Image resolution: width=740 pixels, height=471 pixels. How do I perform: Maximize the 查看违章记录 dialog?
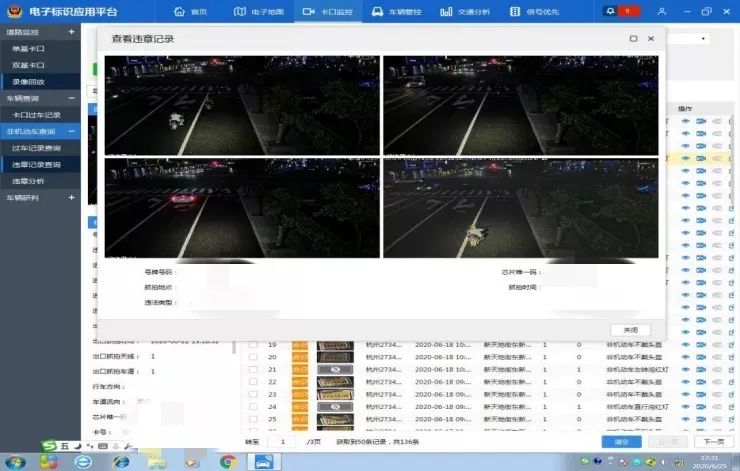633,39
